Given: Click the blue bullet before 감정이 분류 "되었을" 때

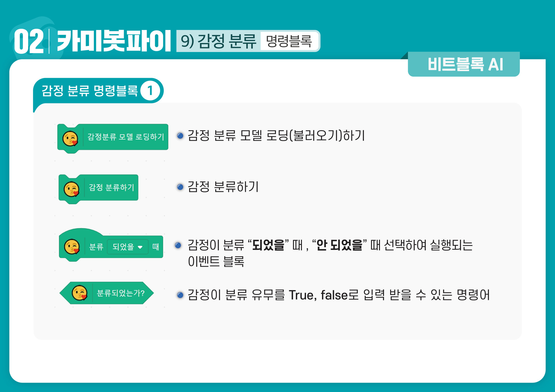Looking at the screenshot, I should (178, 245).
